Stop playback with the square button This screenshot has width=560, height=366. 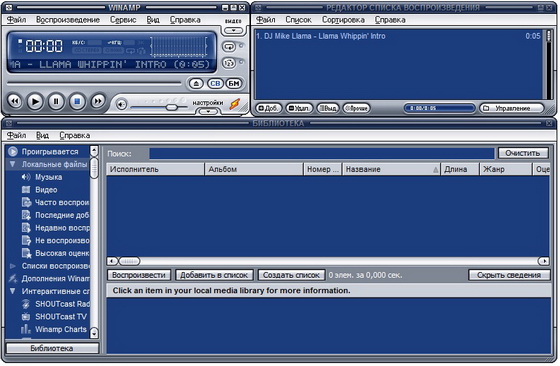[77, 101]
